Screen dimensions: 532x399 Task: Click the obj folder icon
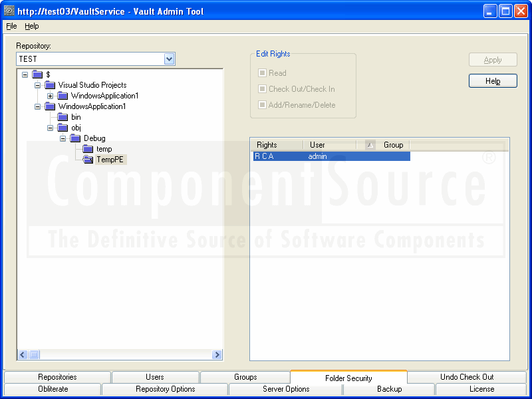pyautogui.click(x=63, y=128)
